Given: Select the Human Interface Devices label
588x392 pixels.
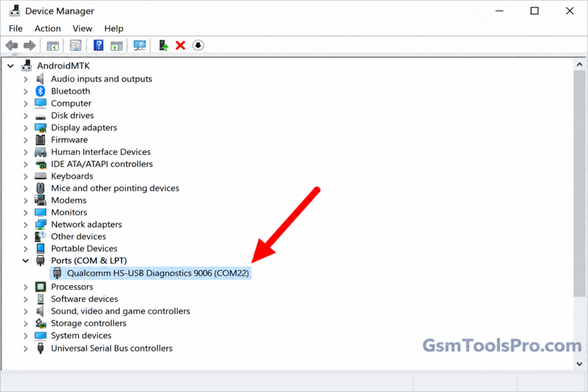Looking at the screenshot, I should (101, 152).
